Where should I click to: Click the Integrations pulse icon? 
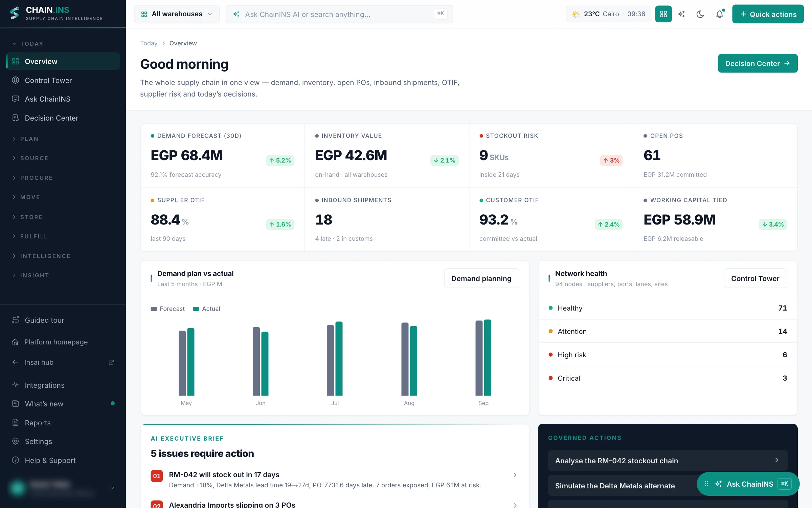[x=16, y=385]
